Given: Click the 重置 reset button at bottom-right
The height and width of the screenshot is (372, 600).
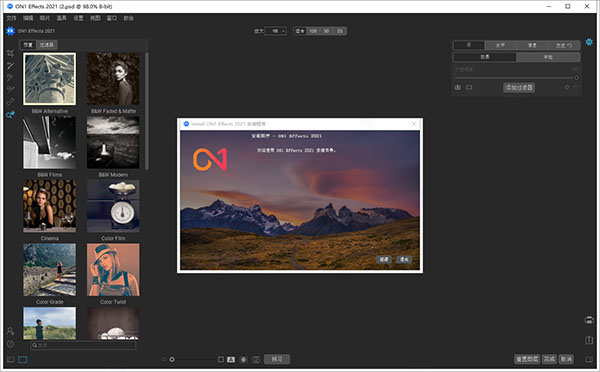Looking at the screenshot, I should click(527, 359).
